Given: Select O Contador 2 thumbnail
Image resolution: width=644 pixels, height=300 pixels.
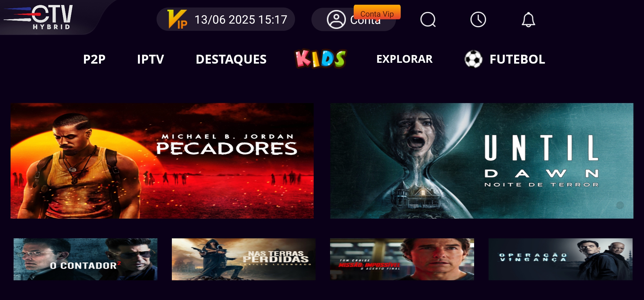Looking at the screenshot, I should pyautogui.click(x=85, y=259).
